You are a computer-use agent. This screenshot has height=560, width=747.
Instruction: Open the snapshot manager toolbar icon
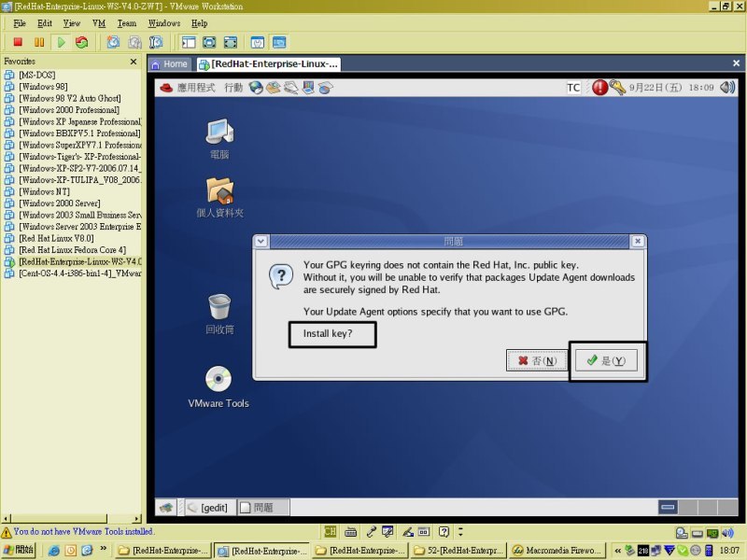pyautogui.click(x=156, y=42)
